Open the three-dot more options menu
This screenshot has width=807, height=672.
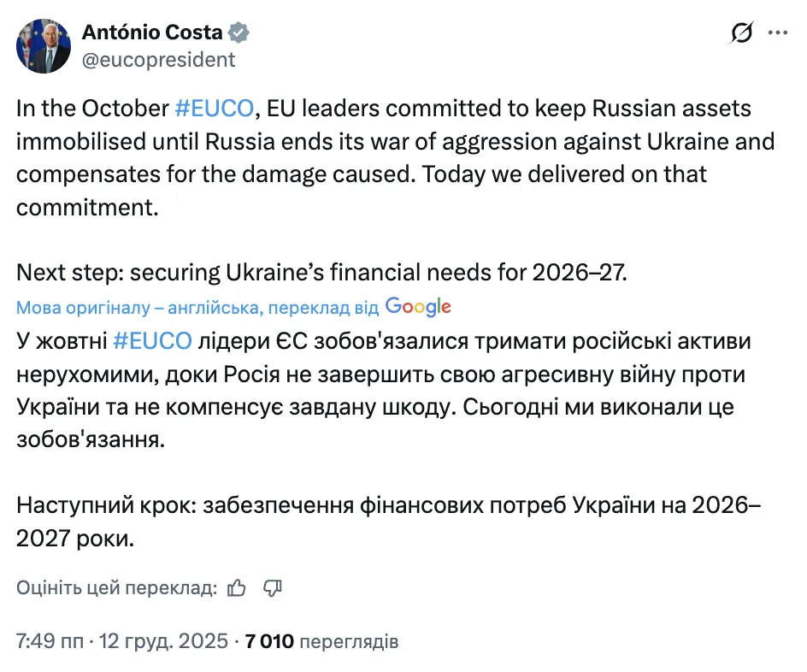779,32
